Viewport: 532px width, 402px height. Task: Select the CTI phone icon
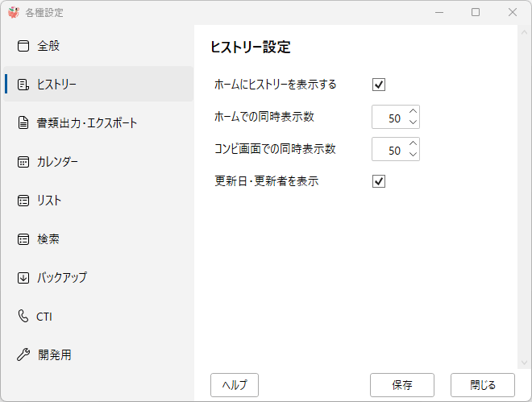23,317
